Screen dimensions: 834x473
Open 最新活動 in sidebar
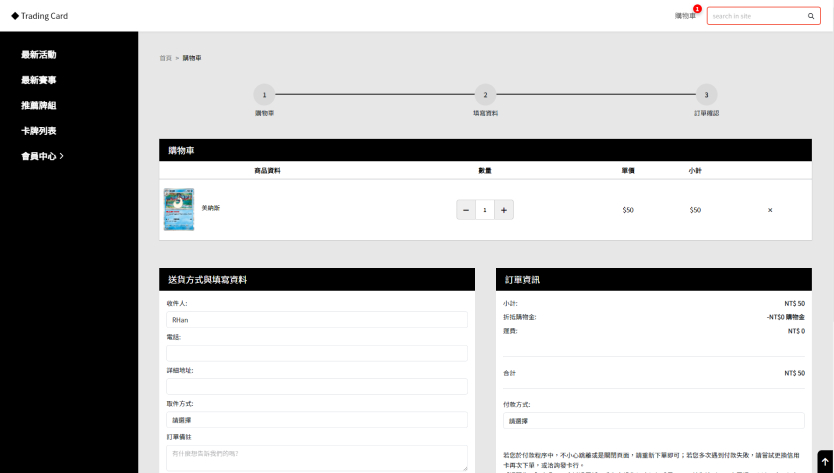click(38, 54)
